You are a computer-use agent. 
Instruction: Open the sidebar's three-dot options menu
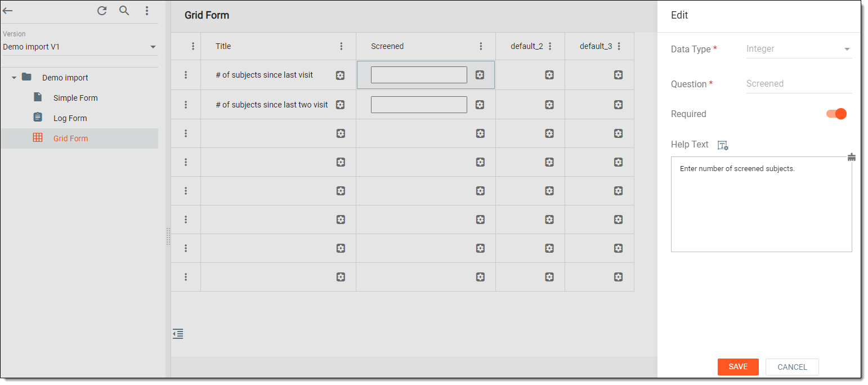click(147, 11)
